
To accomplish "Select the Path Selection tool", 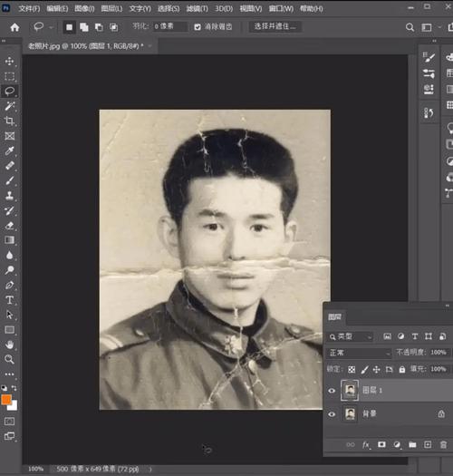I will 9,315.
